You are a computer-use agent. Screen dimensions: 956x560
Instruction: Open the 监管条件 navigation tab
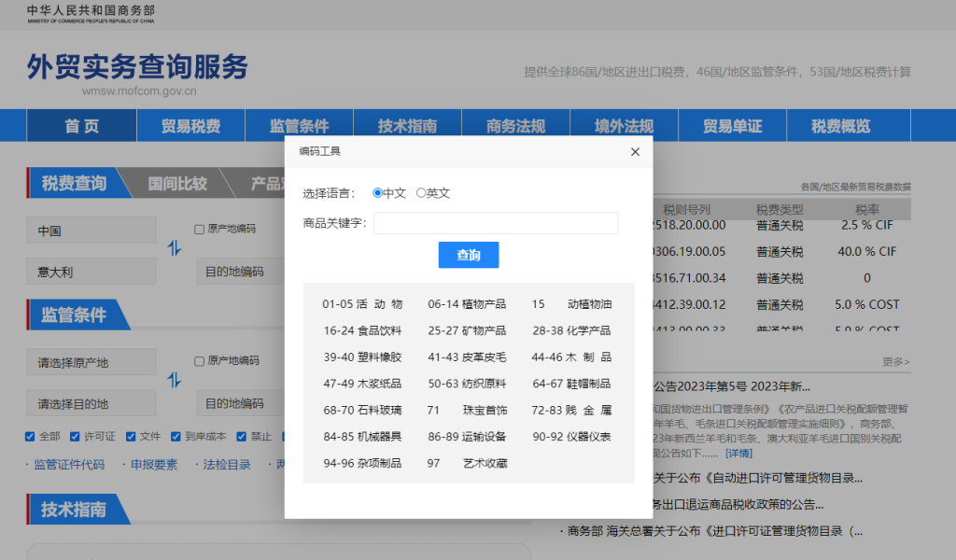pyautogui.click(x=299, y=126)
